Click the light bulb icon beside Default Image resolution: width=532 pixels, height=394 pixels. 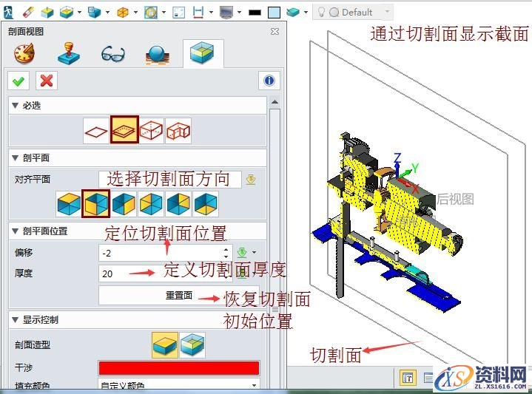[x=321, y=13]
